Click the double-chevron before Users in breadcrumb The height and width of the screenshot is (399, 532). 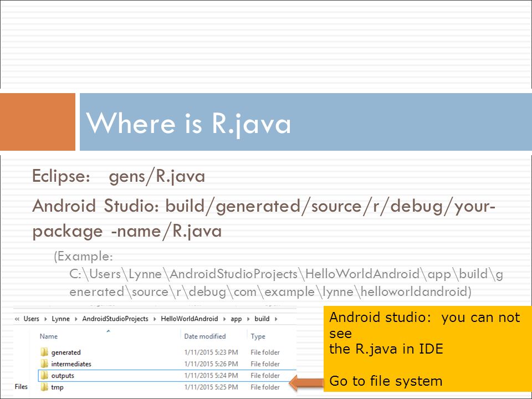17,319
